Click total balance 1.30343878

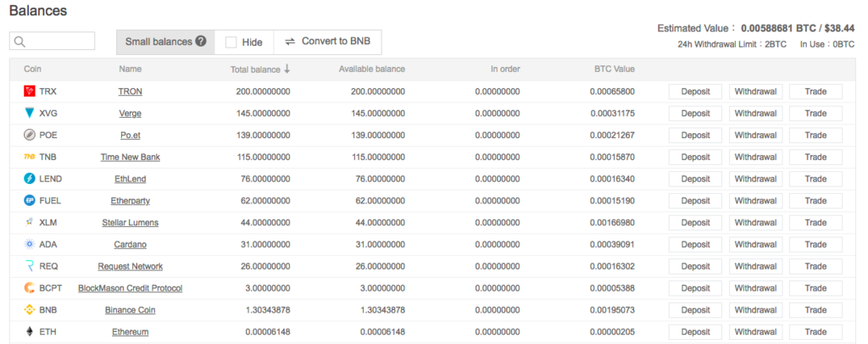pyautogui.click(x=267, y=310)
